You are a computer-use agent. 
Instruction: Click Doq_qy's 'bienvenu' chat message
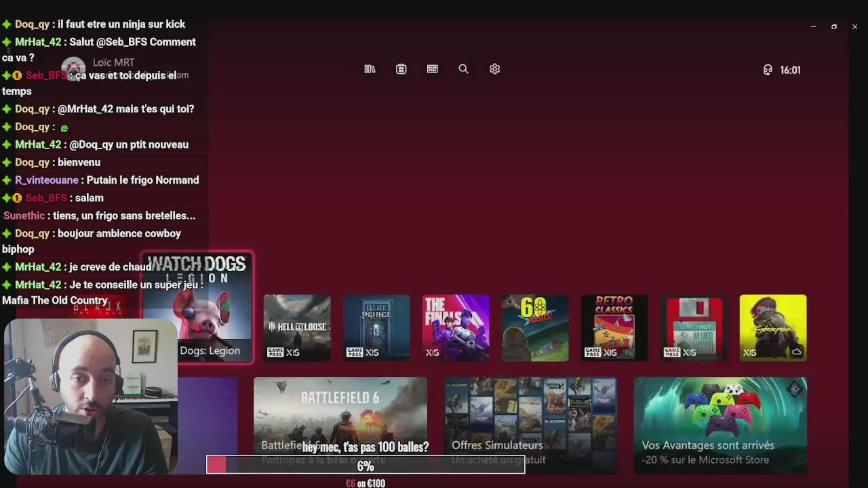pyautogui.click(x=52, y=162)
